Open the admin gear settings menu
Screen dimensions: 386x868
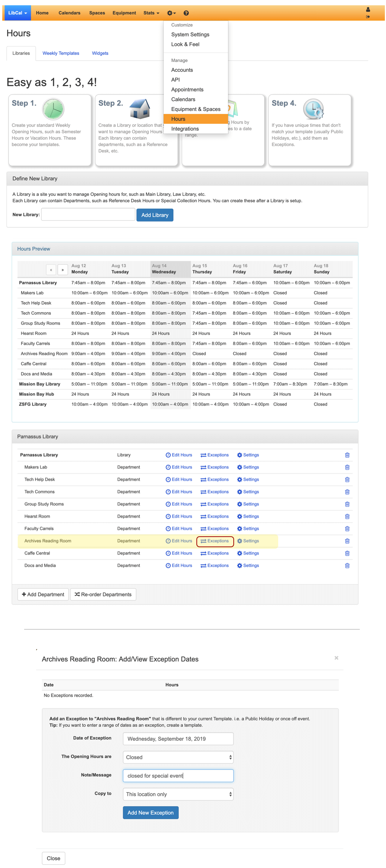click(172, 13)
